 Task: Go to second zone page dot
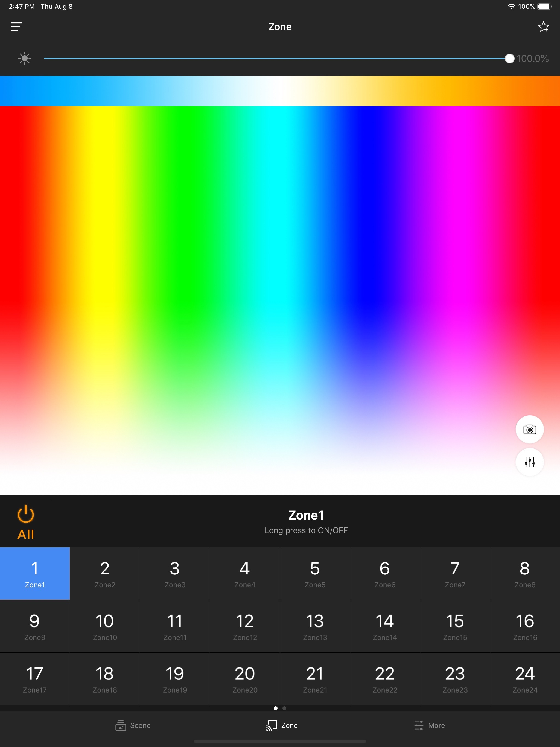[284, 708]
